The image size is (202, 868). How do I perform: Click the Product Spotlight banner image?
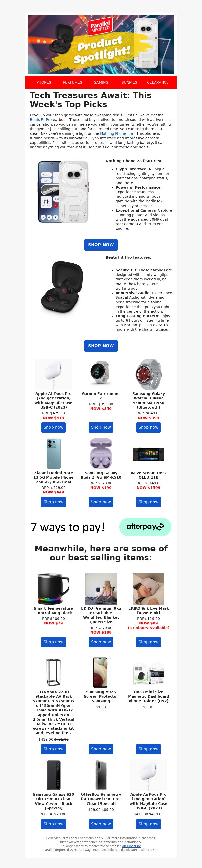(x=101, y=44)
